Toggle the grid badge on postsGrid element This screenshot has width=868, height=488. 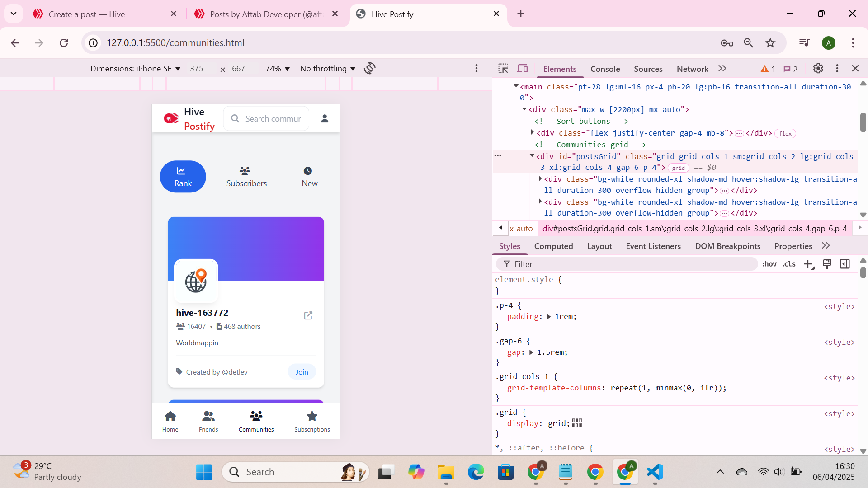click(679, 168)
